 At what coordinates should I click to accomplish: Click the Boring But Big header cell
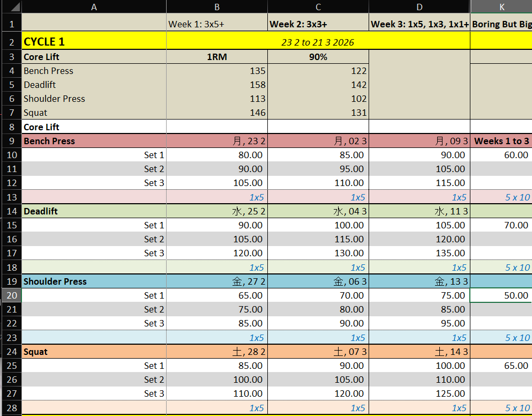pos(501,24)
